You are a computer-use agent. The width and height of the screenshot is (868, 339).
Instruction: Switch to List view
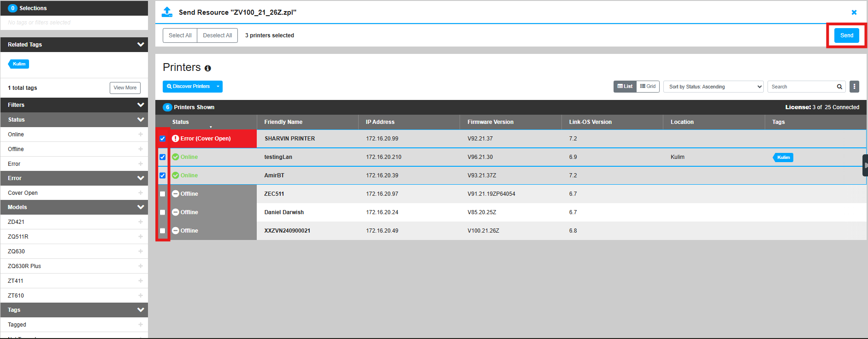(625, 87)
